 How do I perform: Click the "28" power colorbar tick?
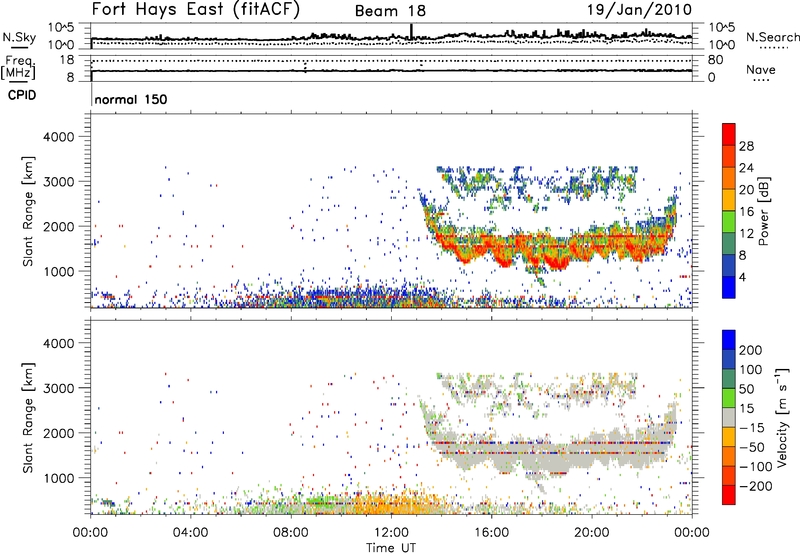tap(746, 146)
